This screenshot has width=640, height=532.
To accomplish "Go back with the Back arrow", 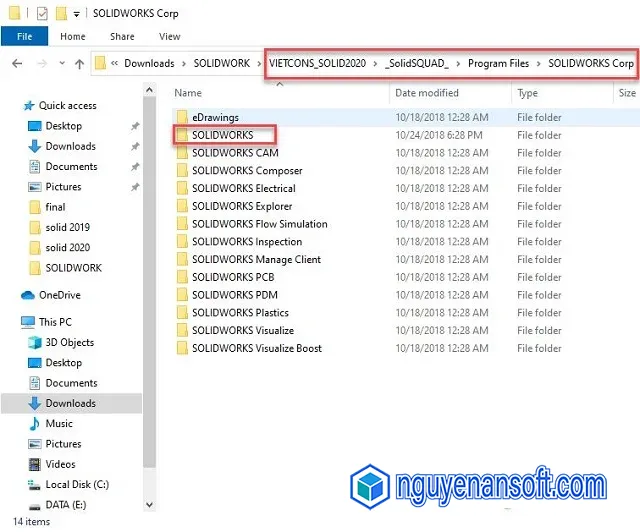I will pyautogui.click(x=17, y=63).
